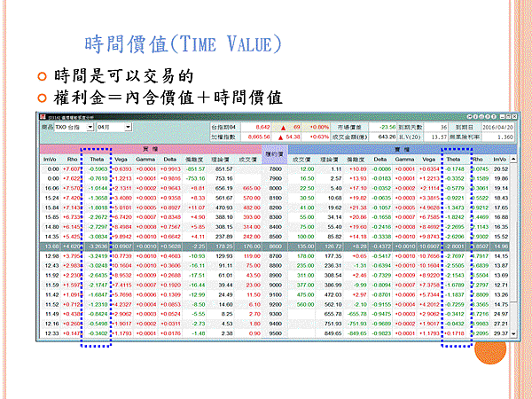The height and width of the screenshot is (399, 532).
Task: Click the scroll-up arrow of the options table
Action: point(513,159)
